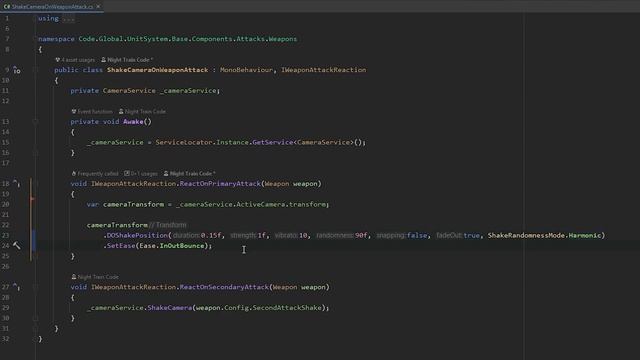Click the implements-interface gutter icon on line 27
Image resolution: width=640 pixels, height=360 pixels.
coord(16,287)
